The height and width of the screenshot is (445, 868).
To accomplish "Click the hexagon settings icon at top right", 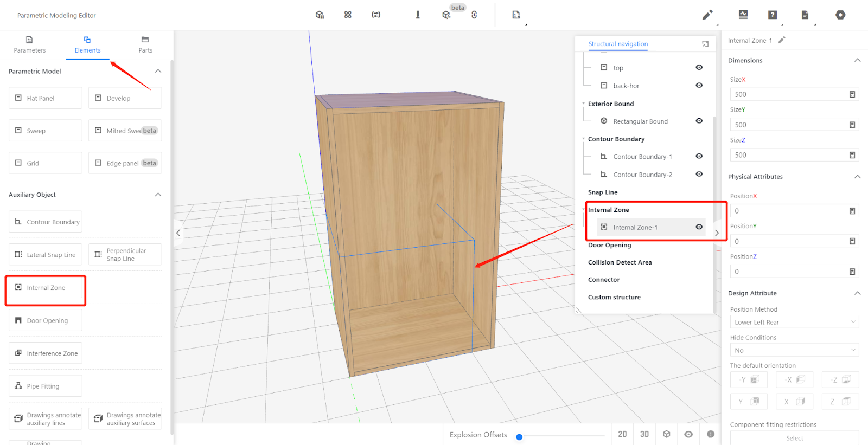I will pyautogui.click(x=840, y=15).
